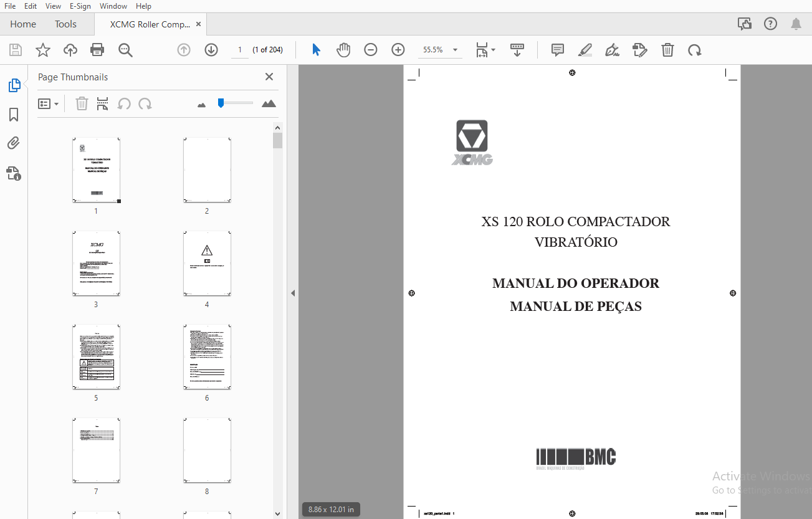Click the page number input field
The image size is (812, 519).
239,50
